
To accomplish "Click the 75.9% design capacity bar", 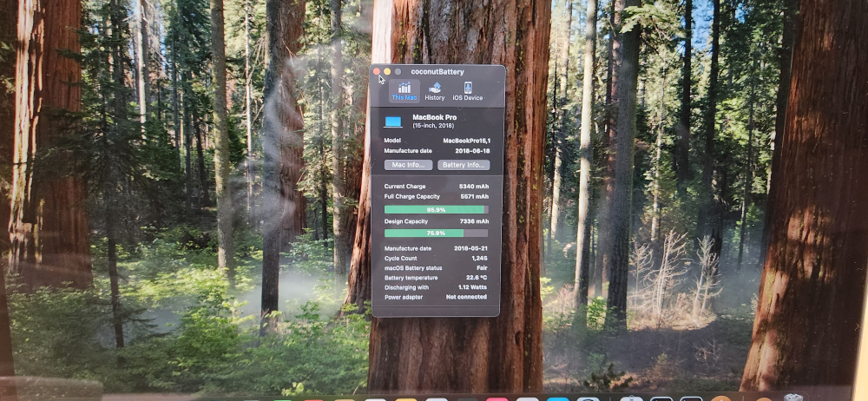I will pos(437,233).
